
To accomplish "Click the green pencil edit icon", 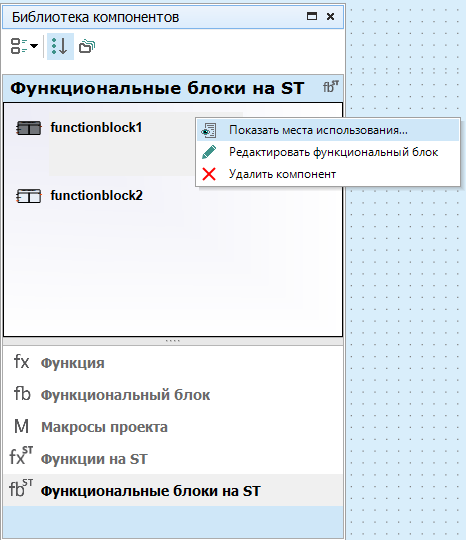I will [209, 152].
